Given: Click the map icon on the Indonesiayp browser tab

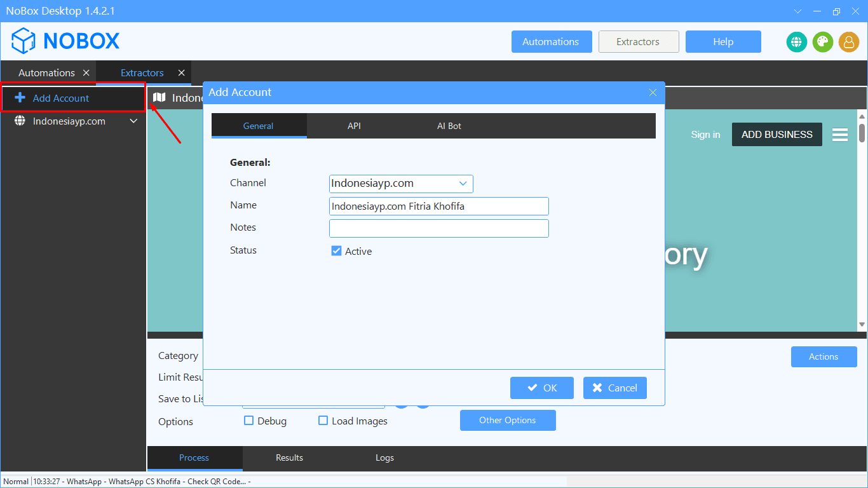Looking at the screenshot, I should click(x=158, y=97).
